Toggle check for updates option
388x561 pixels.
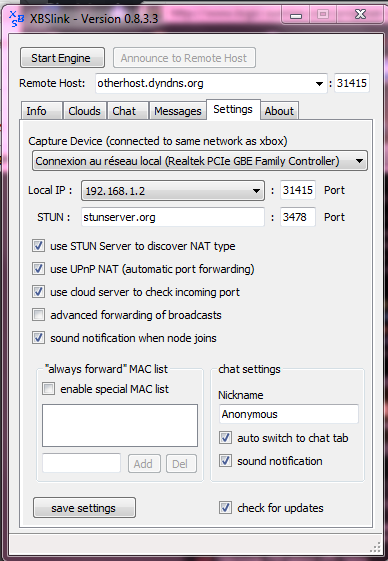[225, 508]
